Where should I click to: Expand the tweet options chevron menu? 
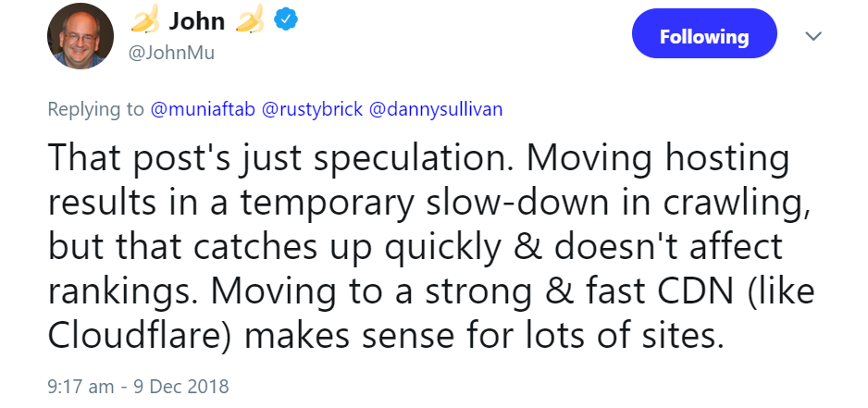(813, 36)
